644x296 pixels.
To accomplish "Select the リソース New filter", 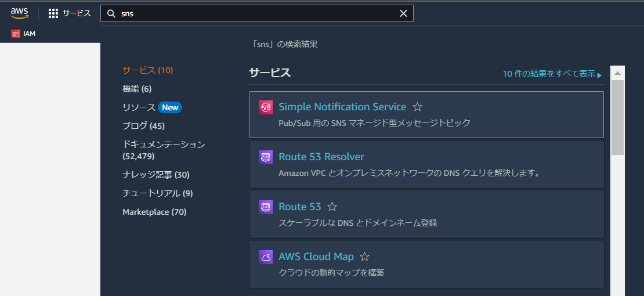I will [152, 108].
